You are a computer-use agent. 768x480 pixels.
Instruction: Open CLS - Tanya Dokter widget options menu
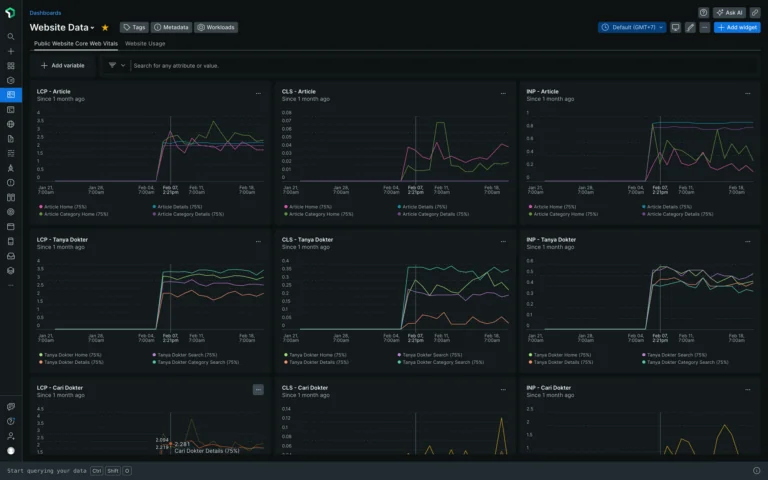tap(503, 241)
